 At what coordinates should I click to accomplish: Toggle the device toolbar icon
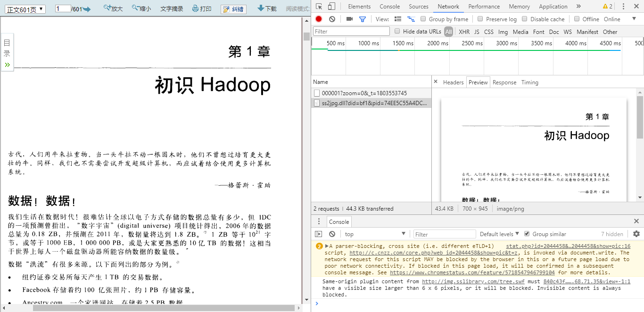click(x=331, y=7)
